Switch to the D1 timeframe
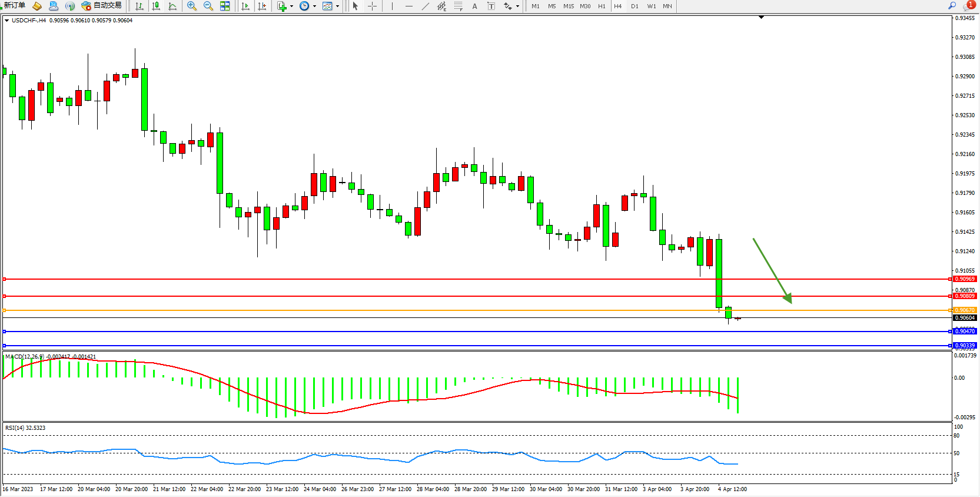The width and height of the screenshot is (980, 497). click(634, 6)
